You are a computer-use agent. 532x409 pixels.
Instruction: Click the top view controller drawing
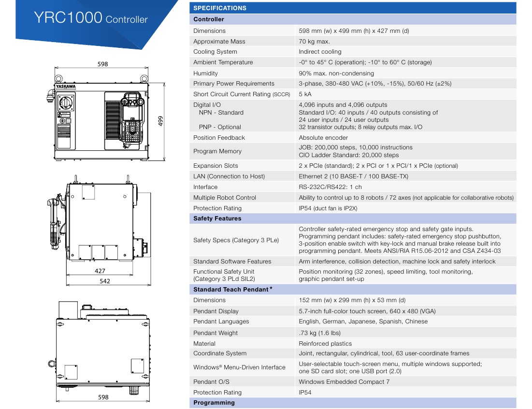pyautogui.click(x=100, y=348)
